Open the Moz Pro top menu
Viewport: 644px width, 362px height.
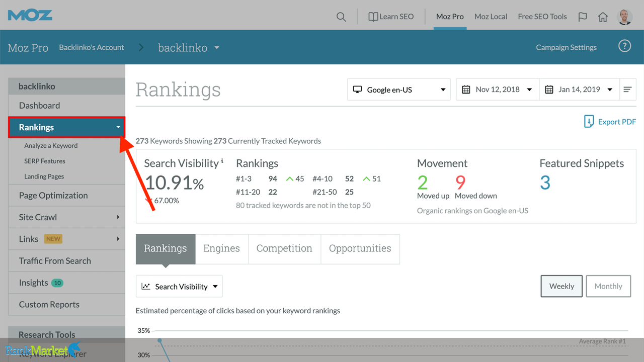pos(450,17)
